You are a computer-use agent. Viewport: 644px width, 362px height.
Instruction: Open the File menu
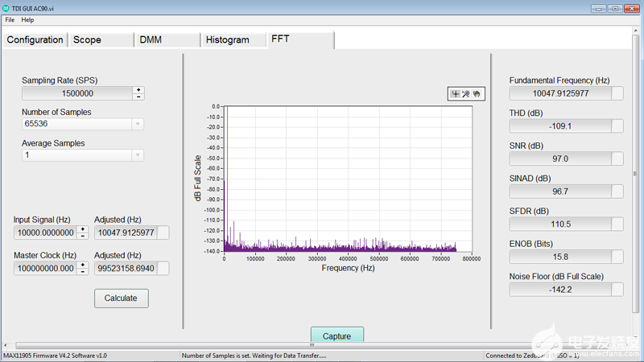pyautogui.click(x=10, y=19)
